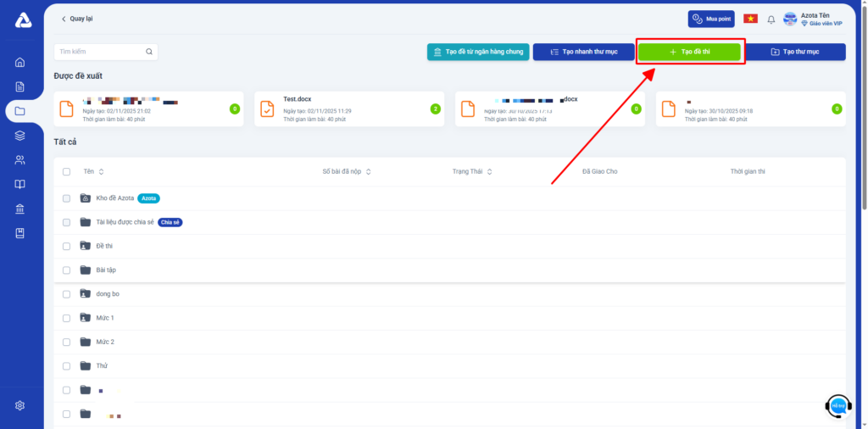Select the checkbox for Bài tập folder

[67, 270]
